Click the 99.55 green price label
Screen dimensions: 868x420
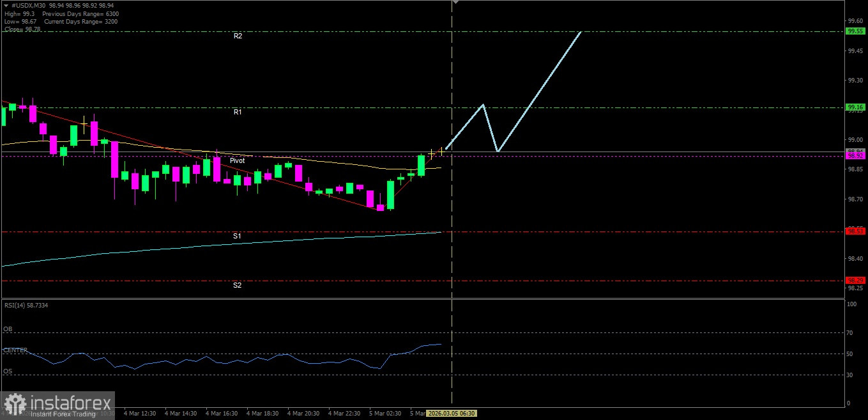pos(855,31)
